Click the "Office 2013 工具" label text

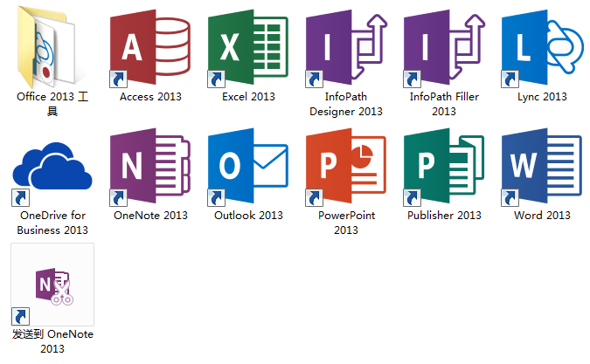coord(52,104)
